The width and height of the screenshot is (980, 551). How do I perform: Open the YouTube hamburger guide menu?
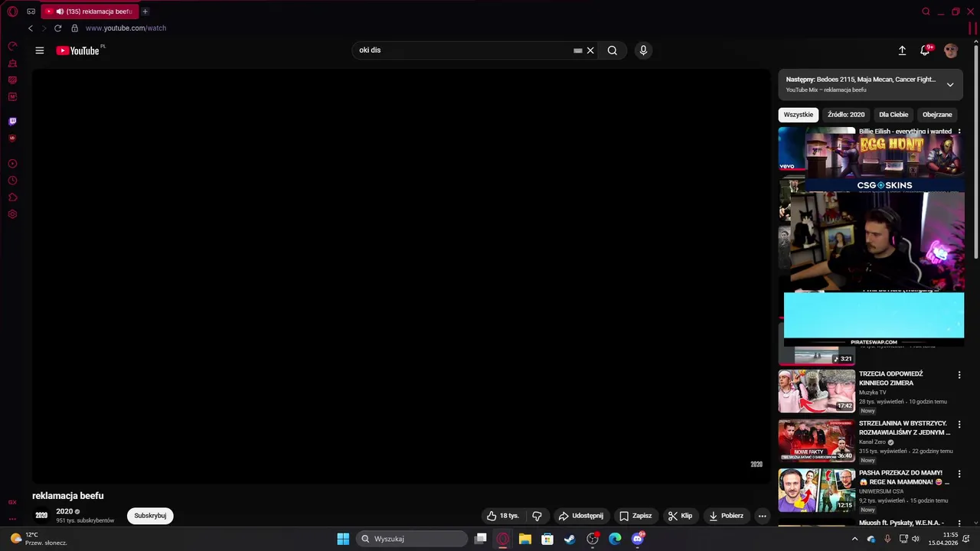point(40,51)
